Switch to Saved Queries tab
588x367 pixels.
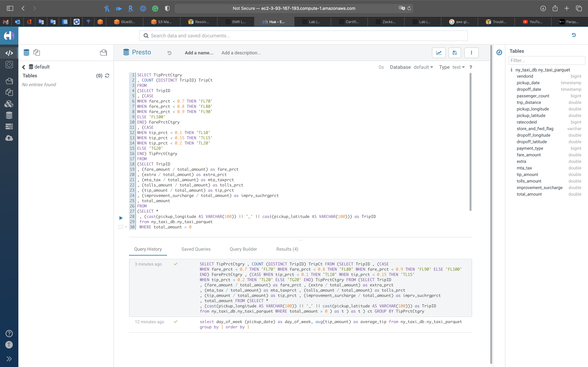tap(196, 249)
